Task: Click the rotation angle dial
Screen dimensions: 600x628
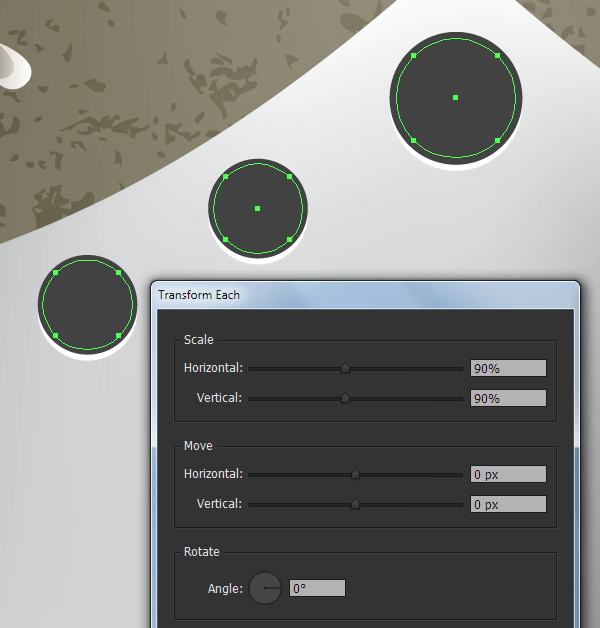Action: [x=265, y=588]
